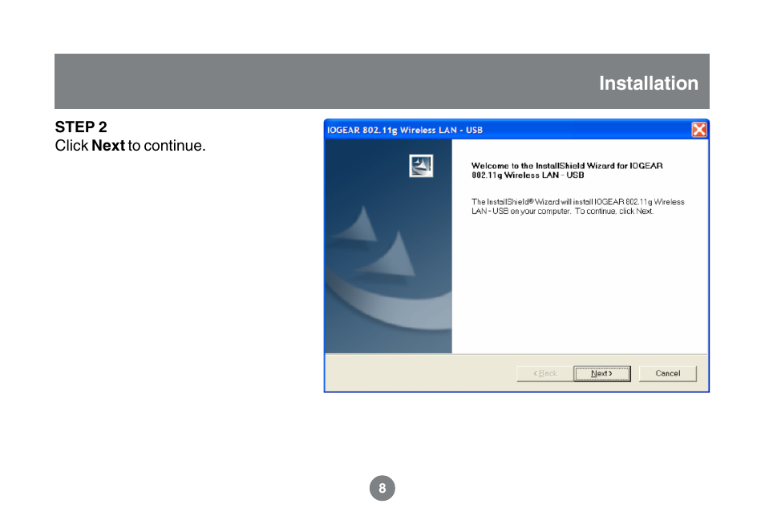This screenshot has height=532, width=765.
Task: Click the 'To continue, click Next' paragraph
Action: [x=577, y=206]
